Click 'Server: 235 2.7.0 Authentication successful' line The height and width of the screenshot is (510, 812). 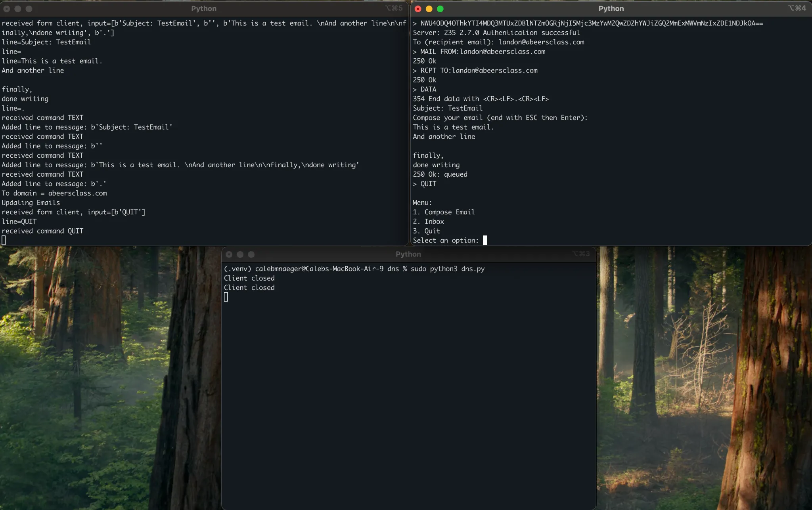pos(496,32)
